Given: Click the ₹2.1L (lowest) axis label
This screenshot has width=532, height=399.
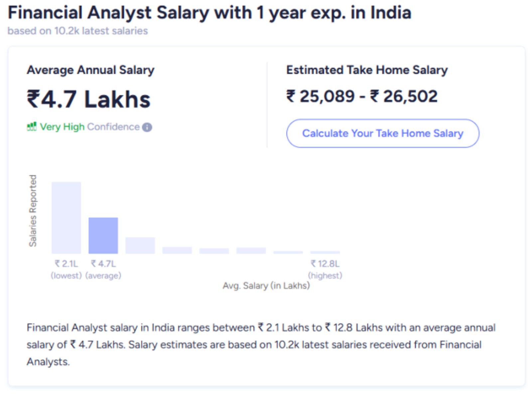Looking at the screenshot, I should (x=66, y=269).
